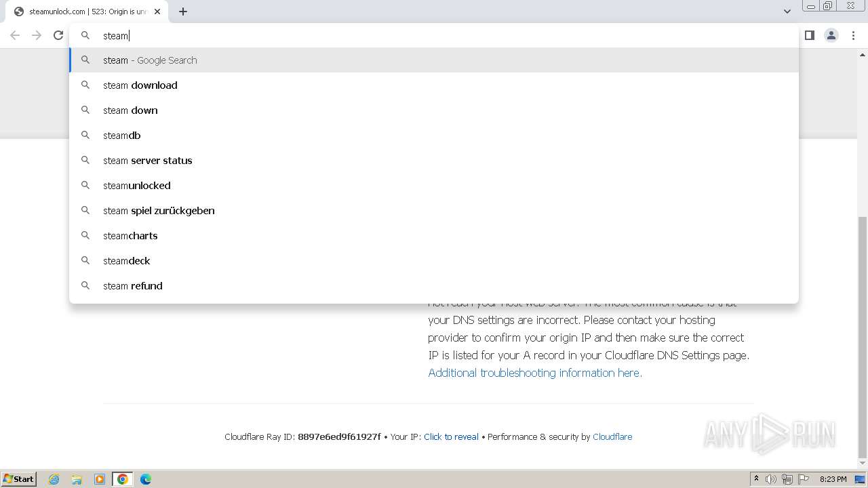Open Windows Media Player taskbar icon

pyautogui.click(x=100, y=479)
